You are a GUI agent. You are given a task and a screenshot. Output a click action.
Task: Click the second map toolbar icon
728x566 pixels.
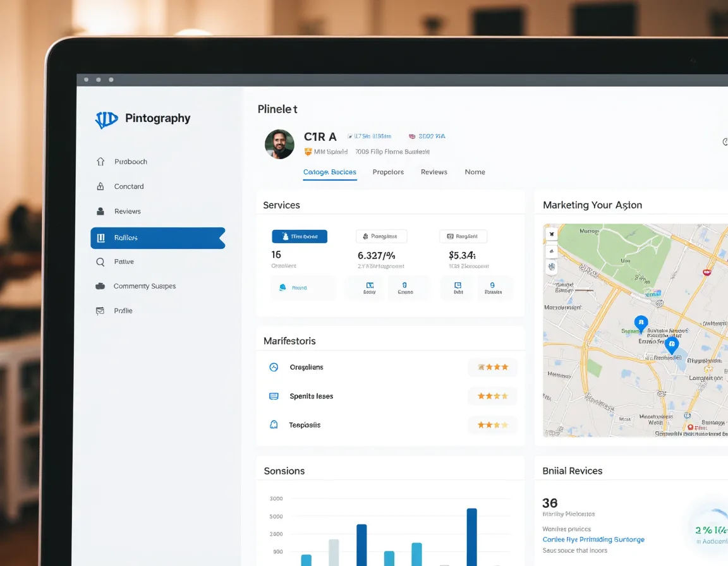coord(552,251)
